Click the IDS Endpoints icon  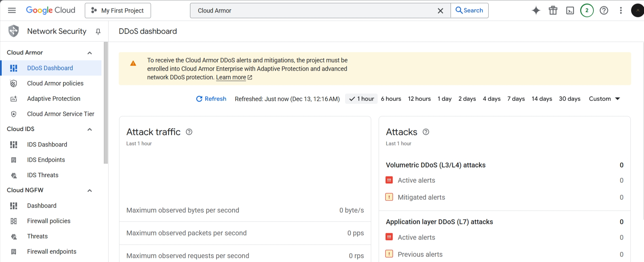[x=14, y=160]
